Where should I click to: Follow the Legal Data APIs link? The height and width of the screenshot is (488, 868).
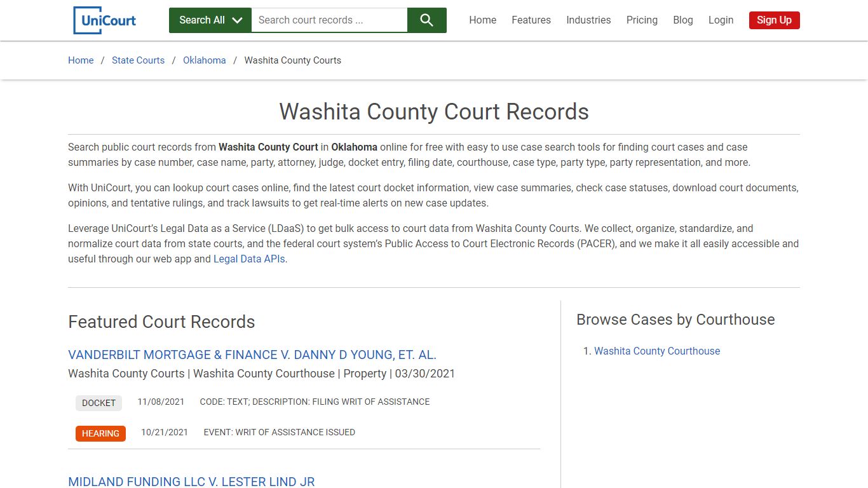click(249, 259)
